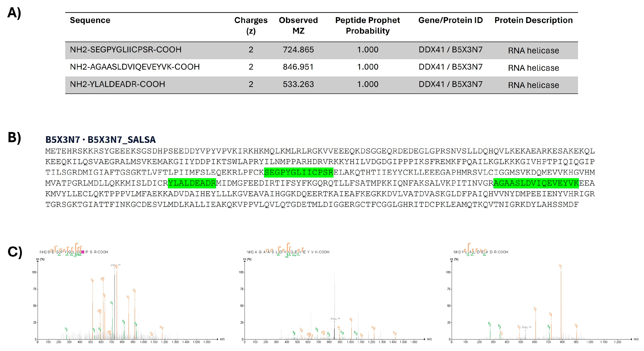
Task: Click the b7 ion label in first spectrum
Action: point(112,303)
